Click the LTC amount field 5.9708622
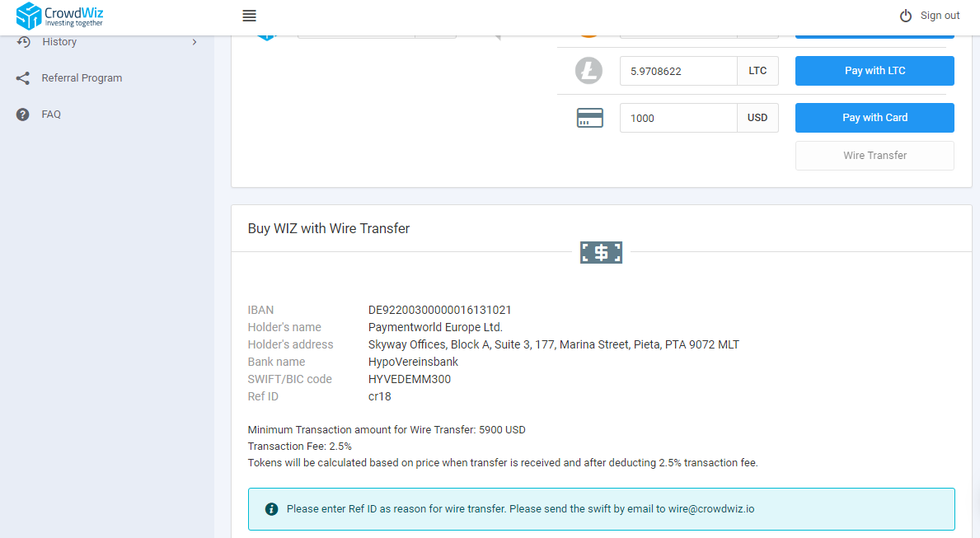The width and height of the screenshot is (980, 538). click(x=678, y=71)
